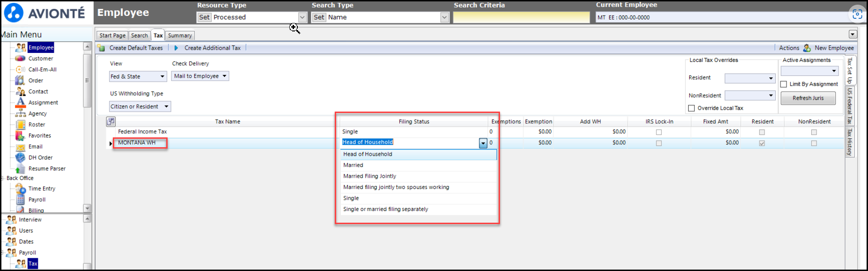Click the Order icon in the sidebar

(x=20, y=81)
